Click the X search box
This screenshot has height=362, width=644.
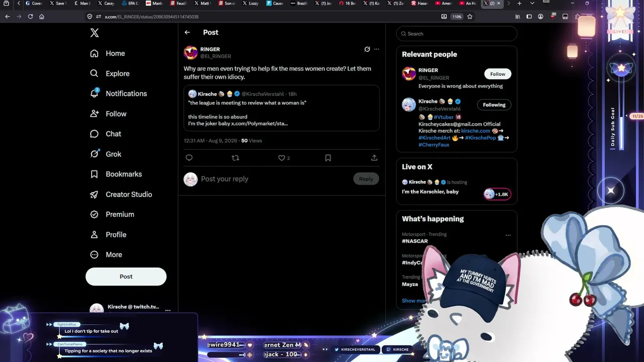point(457,34)
